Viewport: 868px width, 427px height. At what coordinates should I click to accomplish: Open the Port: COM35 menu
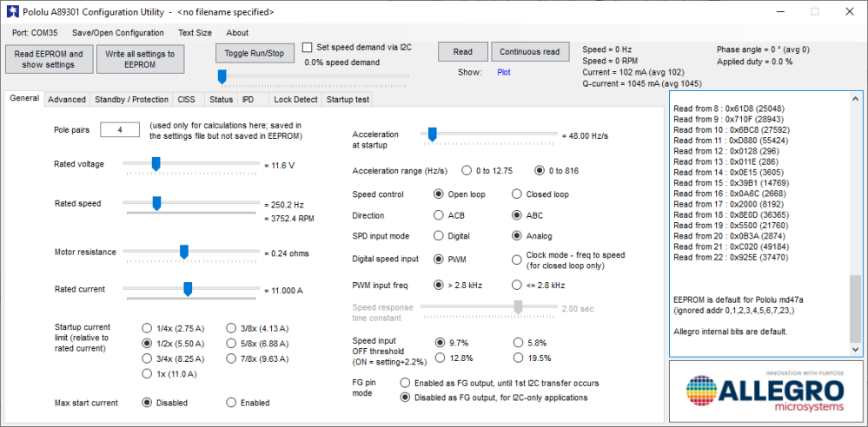coord(36,33)
